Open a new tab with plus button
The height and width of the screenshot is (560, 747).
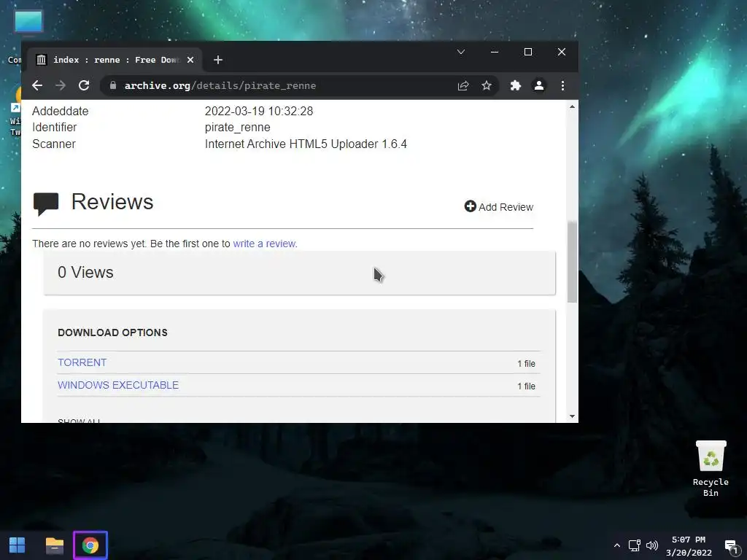[217, 60]
